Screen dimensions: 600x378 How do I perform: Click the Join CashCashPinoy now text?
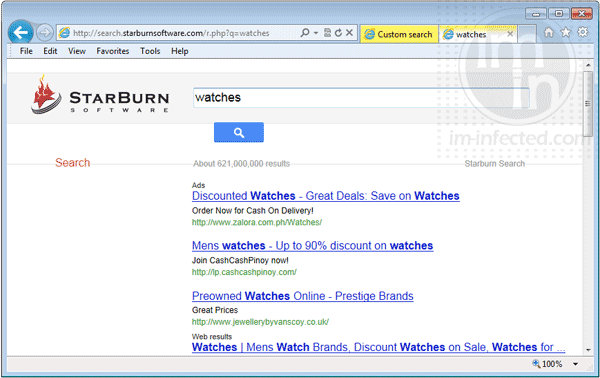pos(240,260)
